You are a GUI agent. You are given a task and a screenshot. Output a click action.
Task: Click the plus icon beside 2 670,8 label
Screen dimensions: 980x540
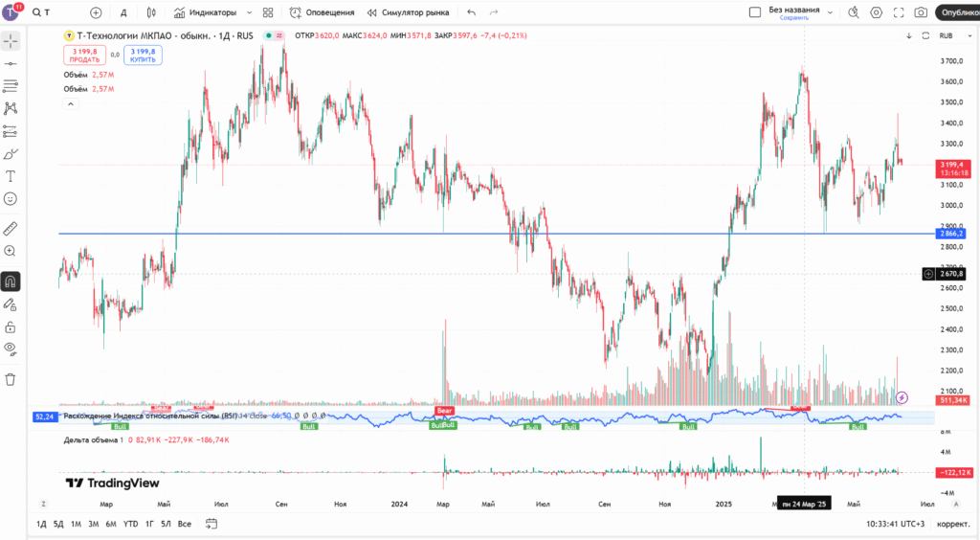click(928, 274)
